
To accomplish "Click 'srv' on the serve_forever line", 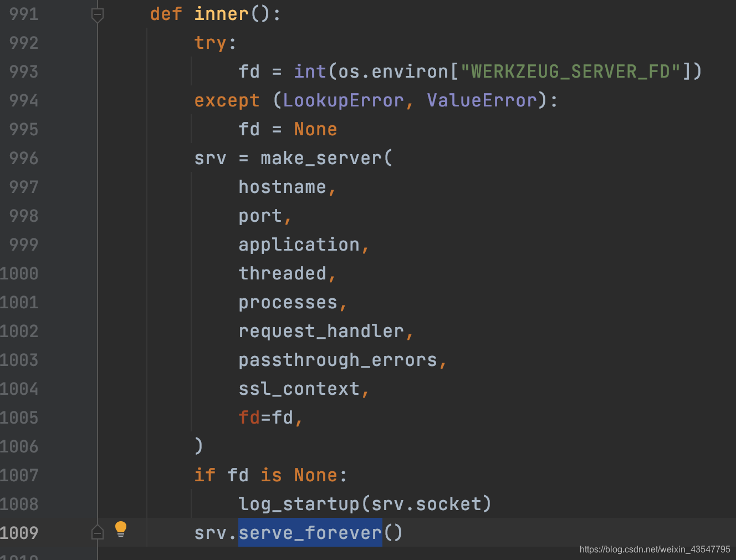I will (210, 533).
